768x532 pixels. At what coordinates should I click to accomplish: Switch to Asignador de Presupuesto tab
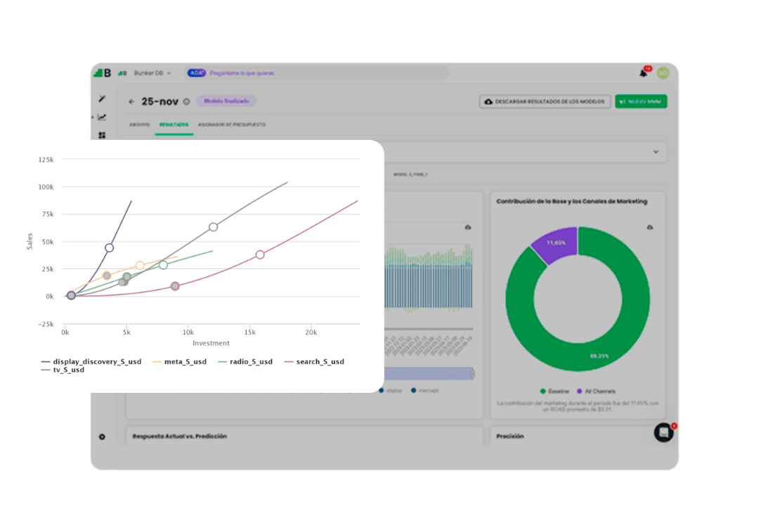[x=232, y=124]
